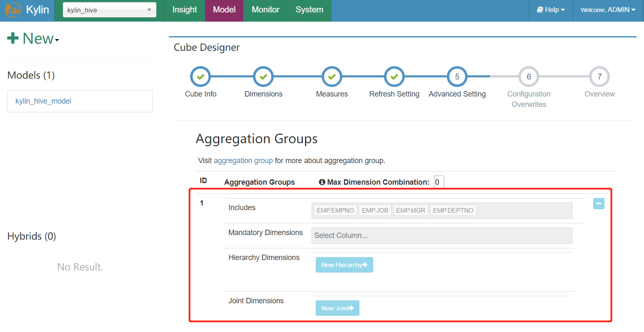Click the Models (1) heading
Image resolution: width=644 pixels, height=332 pixels.
[31, 75]
